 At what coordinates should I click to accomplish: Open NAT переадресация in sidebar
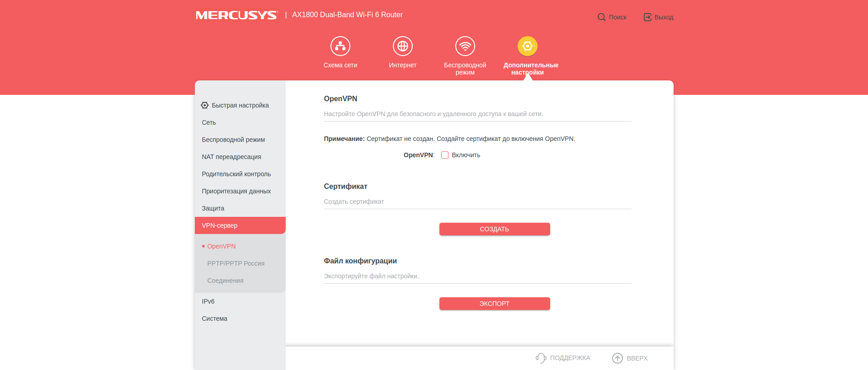(231, 157)
